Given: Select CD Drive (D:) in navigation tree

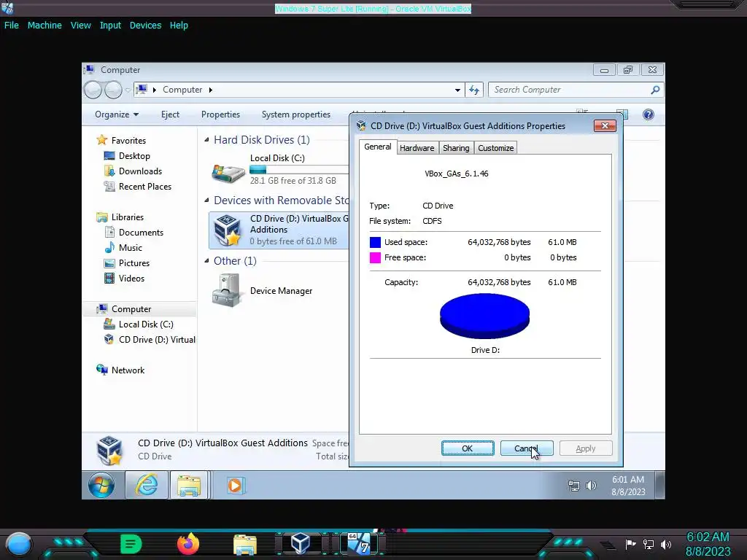Looking at the screenshot, I should point(157,340).
